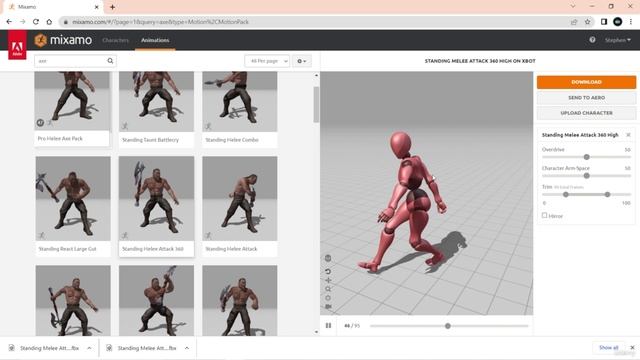This screenshot has height=360, width=640.
Task: Click the Trim slider right handle
Action: pos(607,194)
